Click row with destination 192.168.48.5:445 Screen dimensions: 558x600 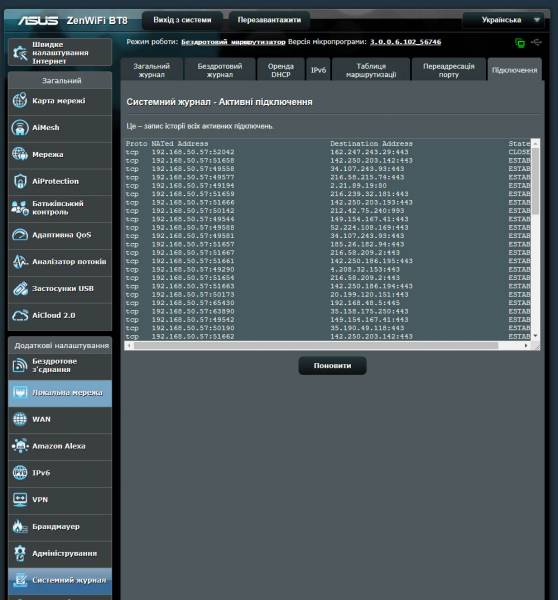coord(328,303)
